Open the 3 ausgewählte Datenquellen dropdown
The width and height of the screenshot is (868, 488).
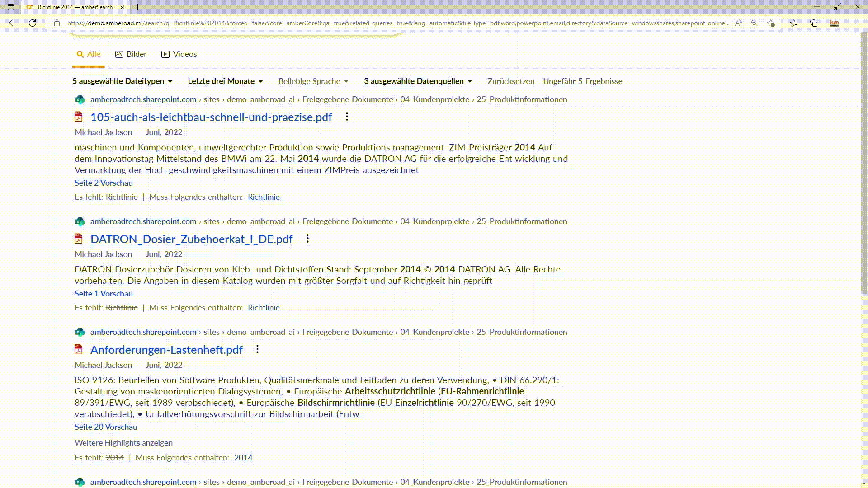click(x=417, y=81)
